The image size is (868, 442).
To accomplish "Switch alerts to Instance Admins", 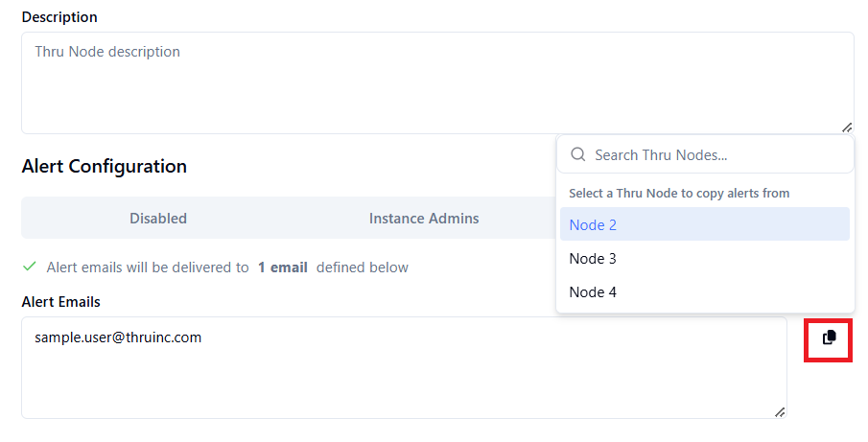I will [x=424, y=219].
